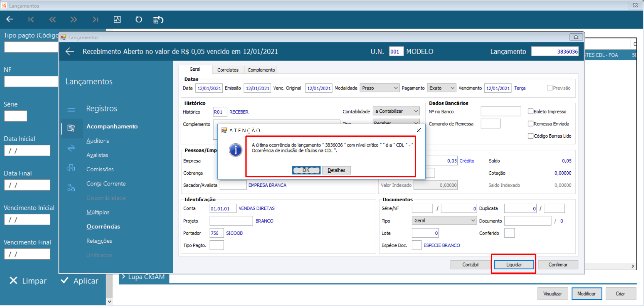Open Avalistas in sidebar menu
Screen dimensions: 644x306
[x=97, y=155]
